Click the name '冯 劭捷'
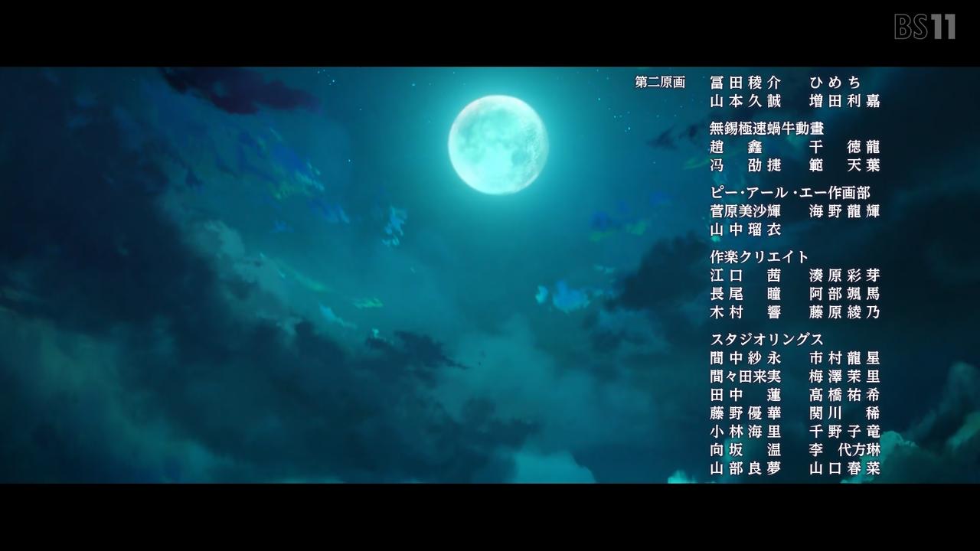Screen dimensions: 980x551 (745, 165)
